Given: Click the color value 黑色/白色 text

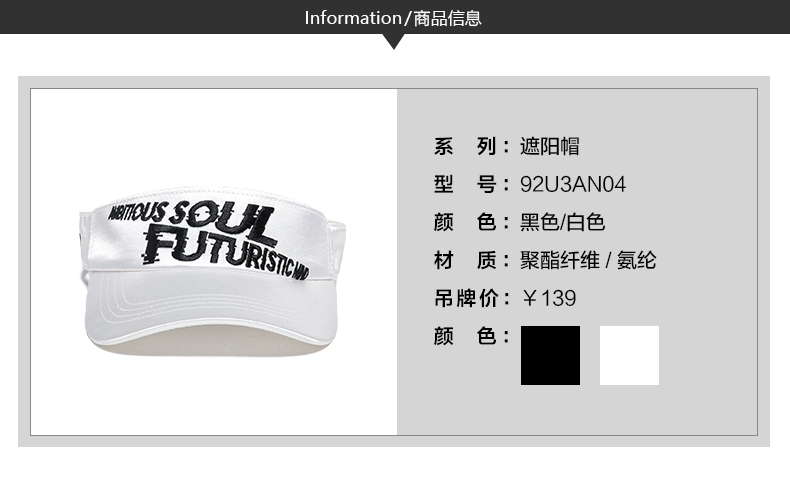Looking at the screenshot, I should point(562,222).
